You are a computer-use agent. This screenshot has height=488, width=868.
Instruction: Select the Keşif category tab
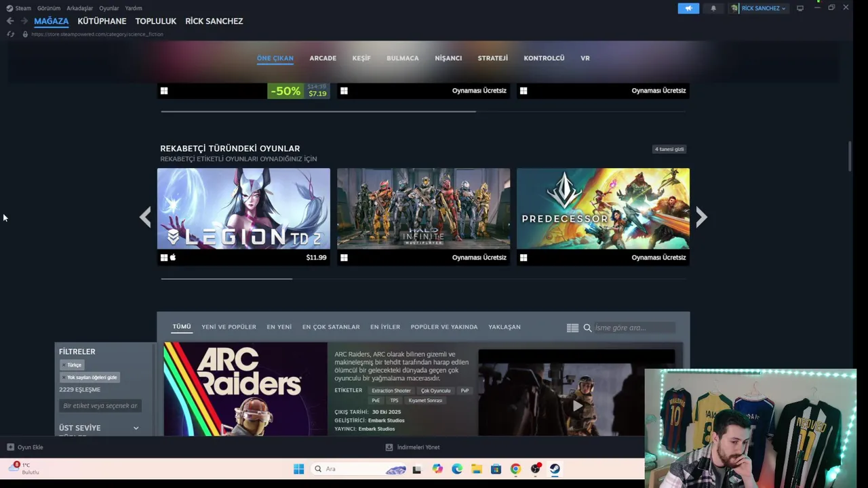click(361, 58)
